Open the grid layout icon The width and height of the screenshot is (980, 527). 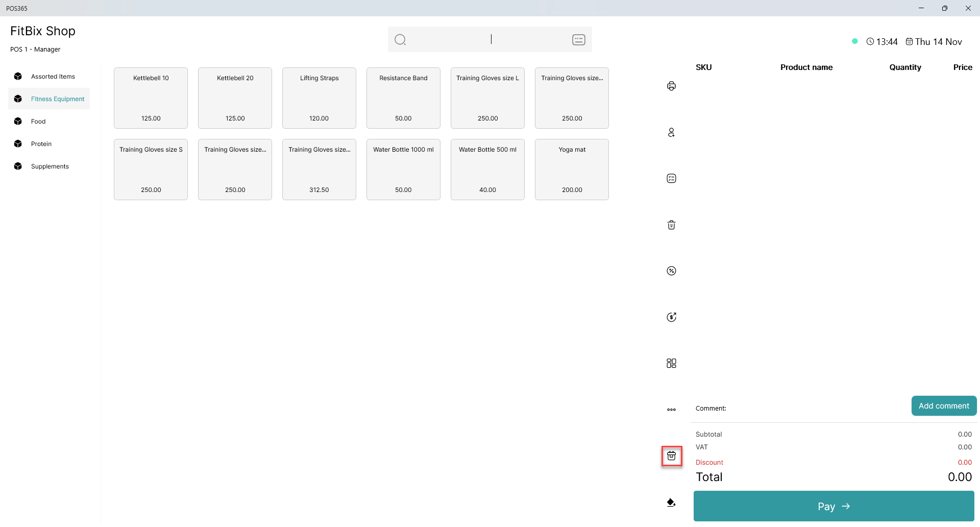pos(671,363)
